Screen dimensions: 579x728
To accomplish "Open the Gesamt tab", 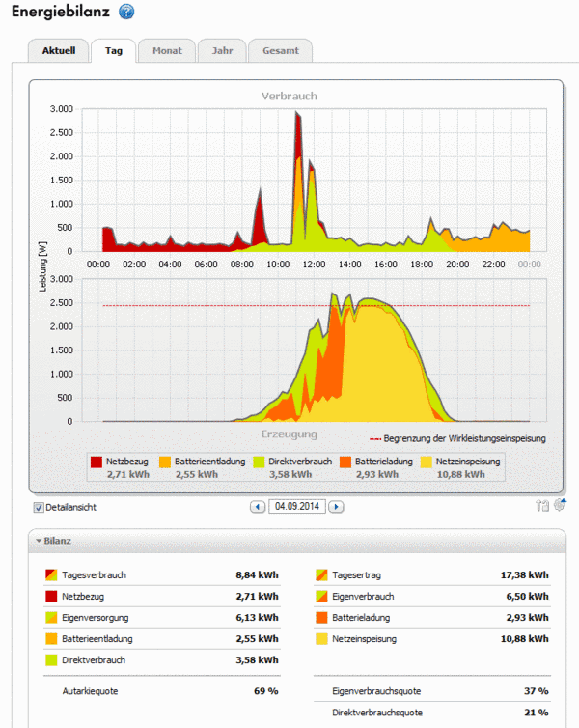I will (x=280, y=50).
